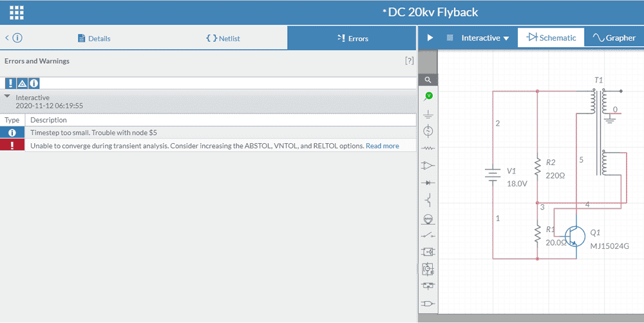Stop the simulation
Image resolution: width=644 pixels, height=323 pixels.
(x=450, y=38)
